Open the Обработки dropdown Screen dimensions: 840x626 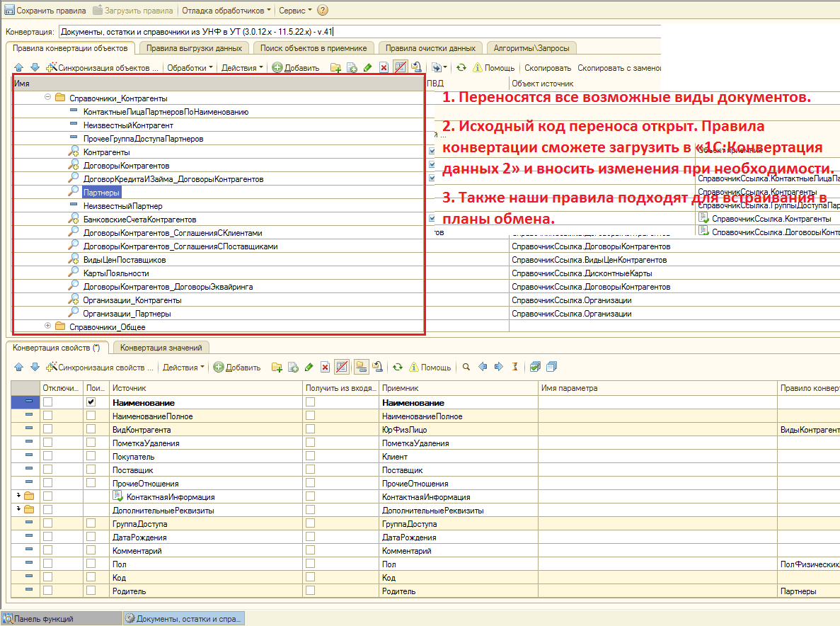(x=190, y=67)
